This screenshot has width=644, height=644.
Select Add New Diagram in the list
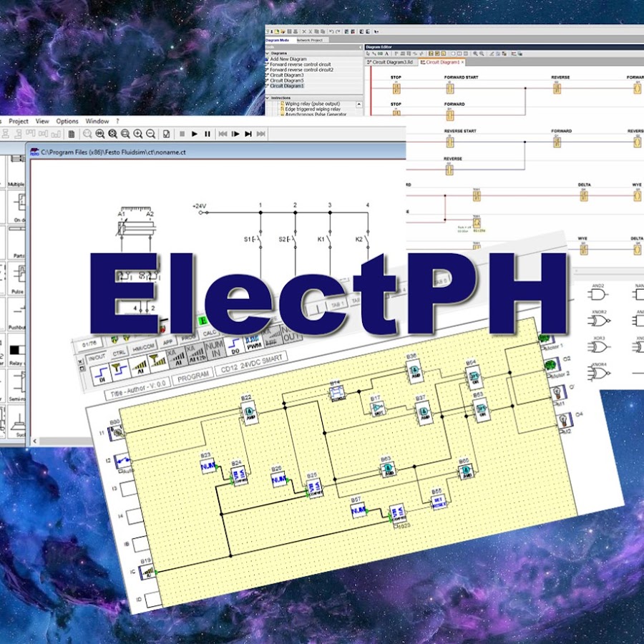click(x=288, y=59)
